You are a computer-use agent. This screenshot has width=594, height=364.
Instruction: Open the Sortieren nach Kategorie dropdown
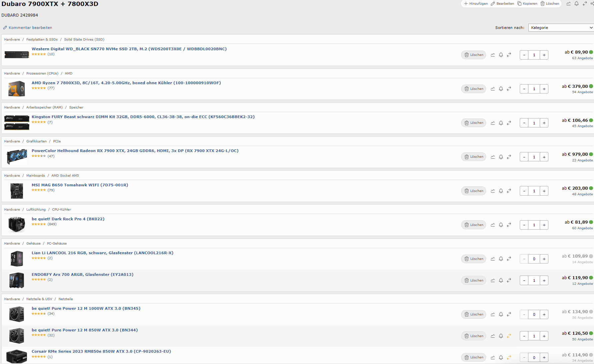[561, 28]
